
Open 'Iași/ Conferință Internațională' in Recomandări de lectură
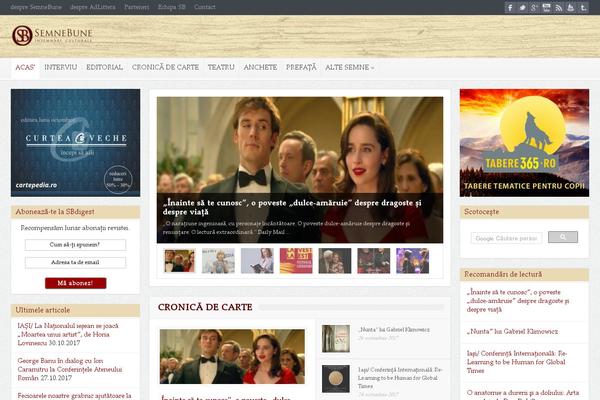click(x=517, y=362)
